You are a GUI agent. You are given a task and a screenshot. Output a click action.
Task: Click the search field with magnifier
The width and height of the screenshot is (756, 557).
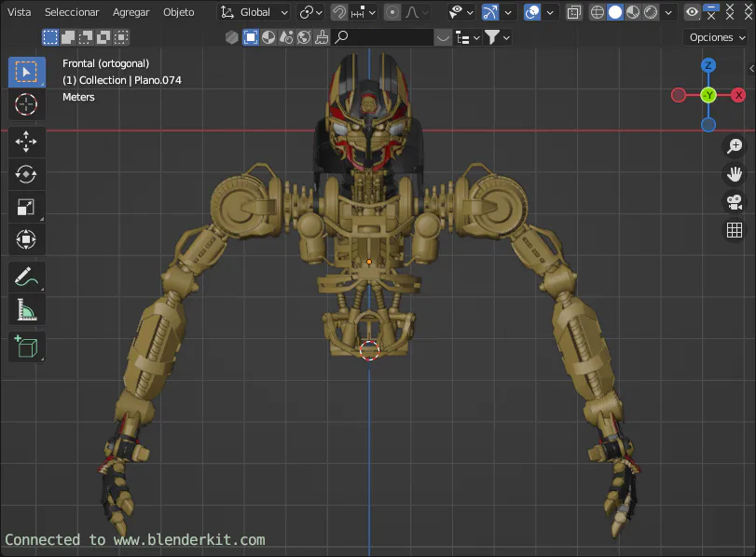pyautogui.click(x=383, y=37)
